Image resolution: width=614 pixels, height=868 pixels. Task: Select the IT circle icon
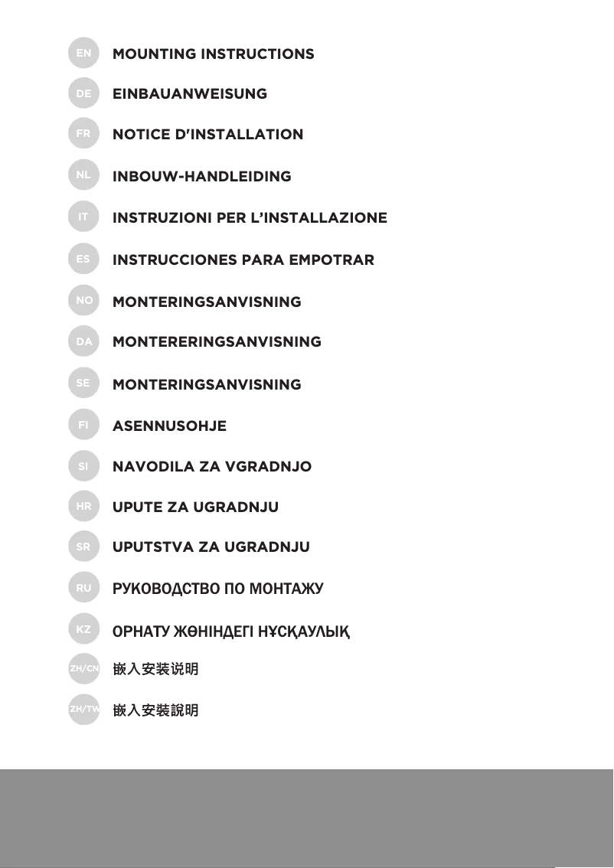tap(83, 217)
